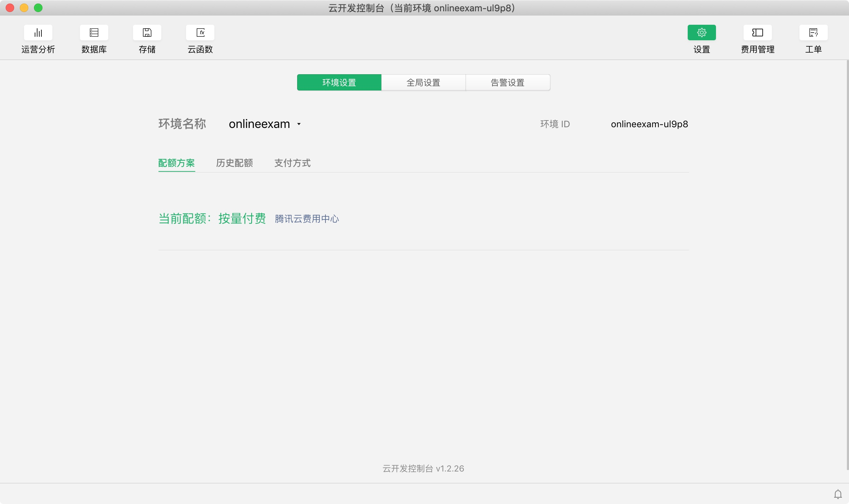
Task: Select the 配额方案 tab
Action: click(x=177, y=163)
